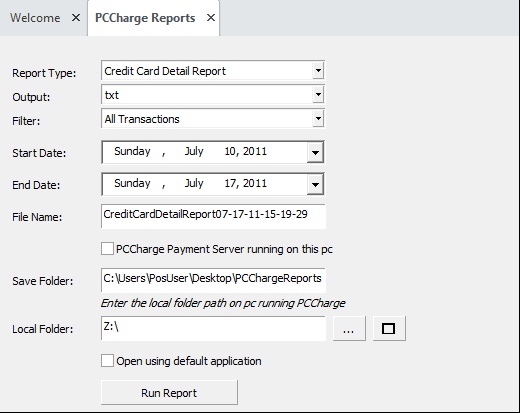520x413 pixels.
Task: Click the Run Report button
Action: click(x=169, y=393)
